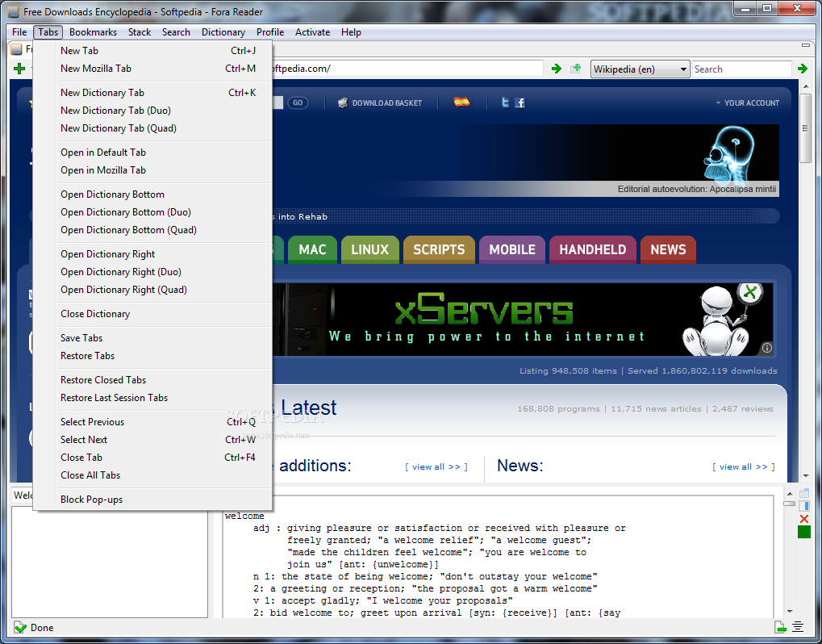Open the Dictionary menu
The height and width of the screenshot is (644, 822).
tap(223, 32)
